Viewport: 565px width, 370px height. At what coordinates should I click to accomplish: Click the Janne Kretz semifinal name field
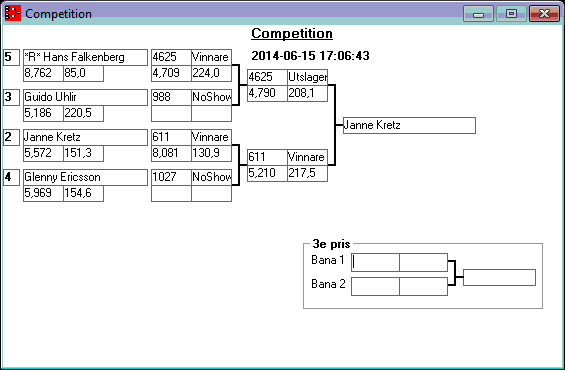pos(85,137)
